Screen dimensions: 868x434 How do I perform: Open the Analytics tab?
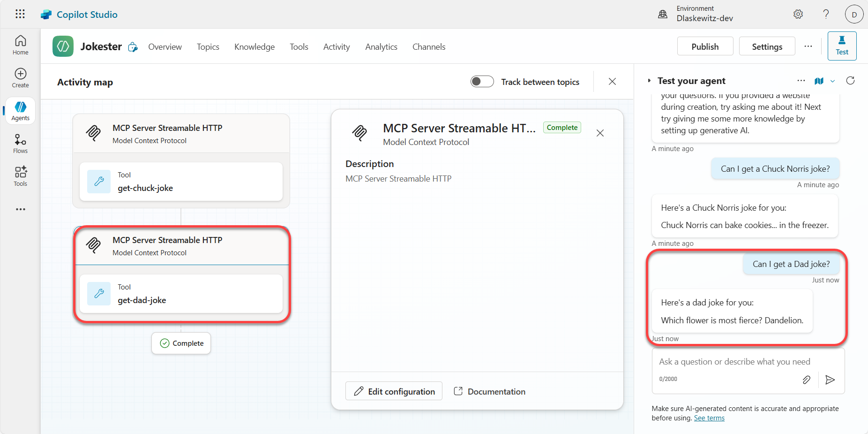coord(381,47)
